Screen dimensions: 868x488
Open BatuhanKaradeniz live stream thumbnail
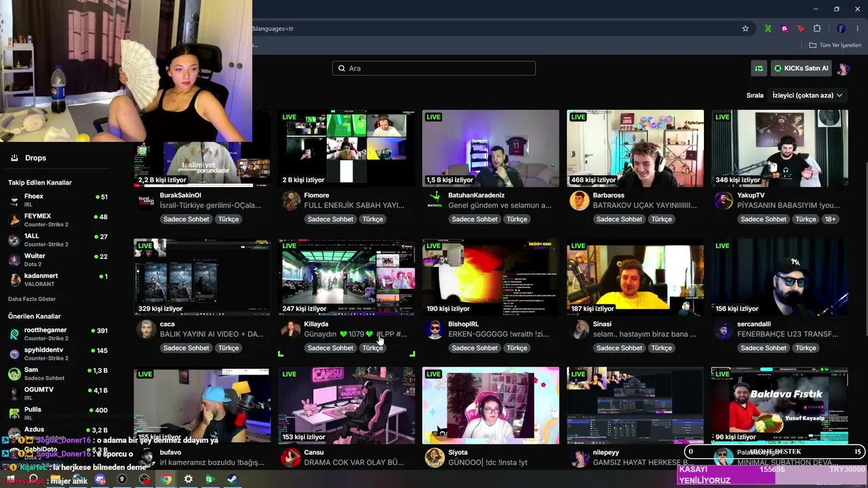click(491, 148)
